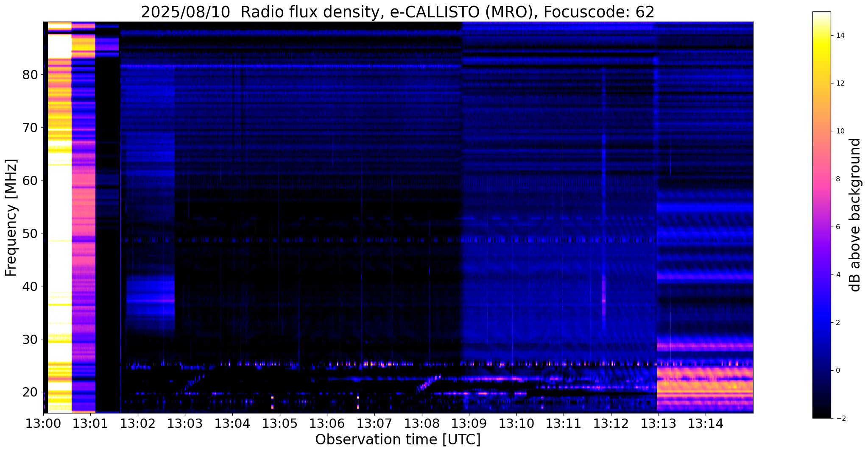The height and width of the screenshot is (452, 868).
Task: Click the 13:13 time tick label
Action: pyautogui.click(x=658, y=424)
